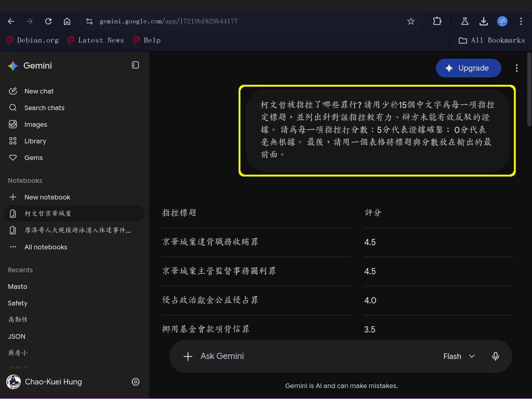Click the Gemini sparkle logo
This screenshot has width=532, height=399.
tap(13, 66)
